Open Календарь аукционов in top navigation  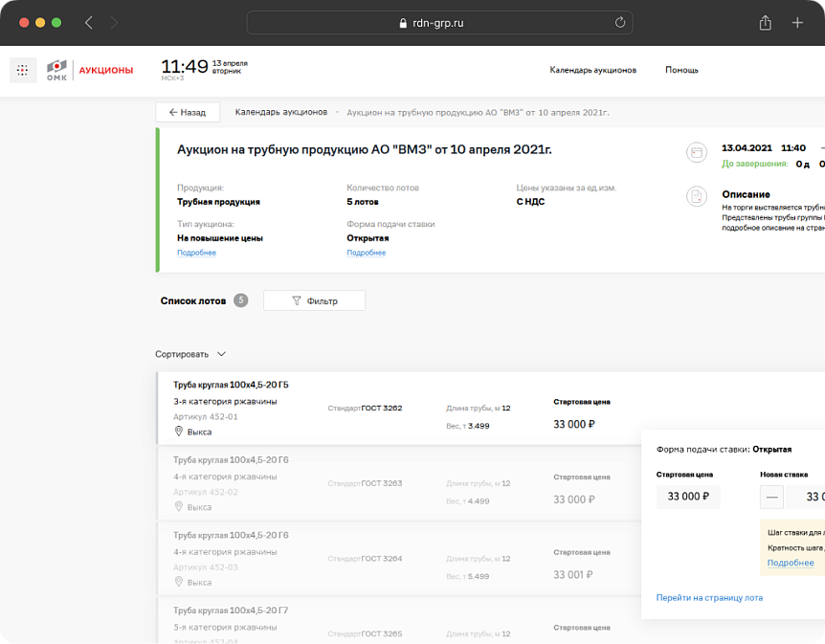593,70
